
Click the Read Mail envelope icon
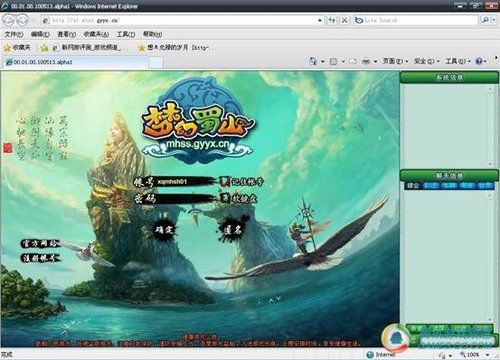(x=353, y=61)
